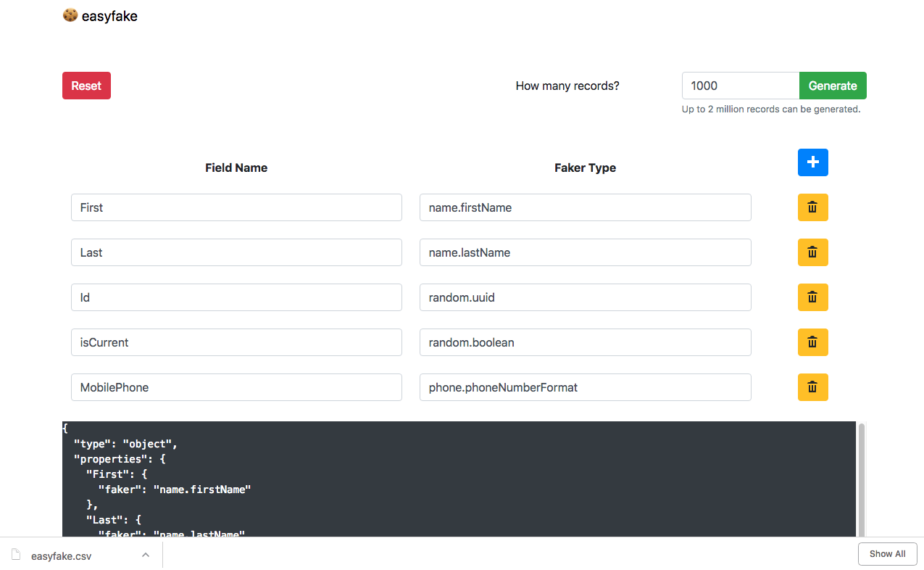This screenshot has height=570, width=924.
Task: Focus the record count field showing 1000
Action: click(x=741, y=86)
